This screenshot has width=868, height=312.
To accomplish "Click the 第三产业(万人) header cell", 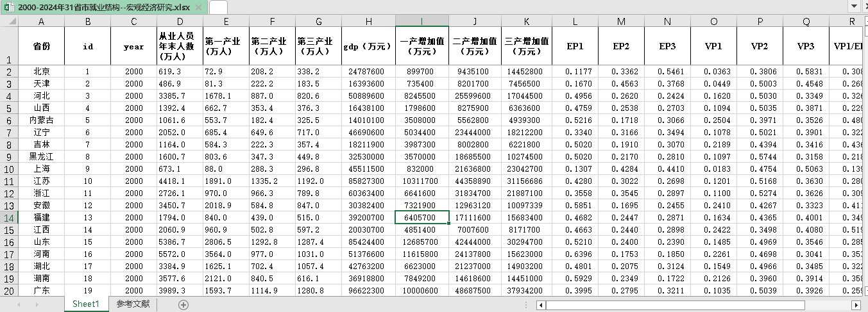I will coord(318,46).
